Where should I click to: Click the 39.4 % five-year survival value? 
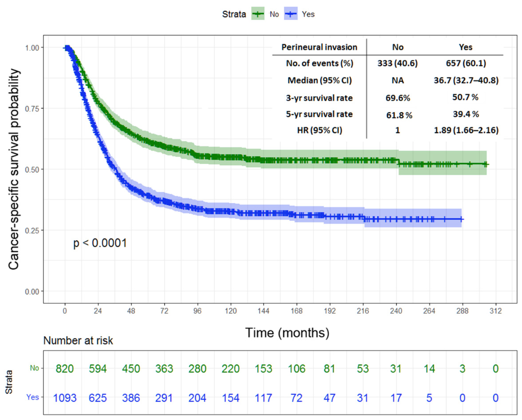pos(466,114)
